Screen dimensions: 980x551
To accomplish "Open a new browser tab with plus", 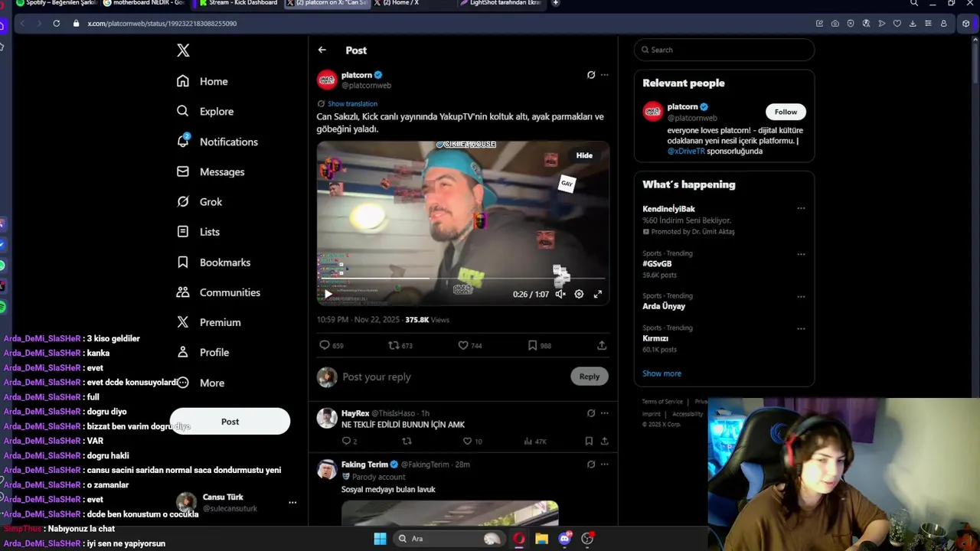I will [x=555, y=3].
